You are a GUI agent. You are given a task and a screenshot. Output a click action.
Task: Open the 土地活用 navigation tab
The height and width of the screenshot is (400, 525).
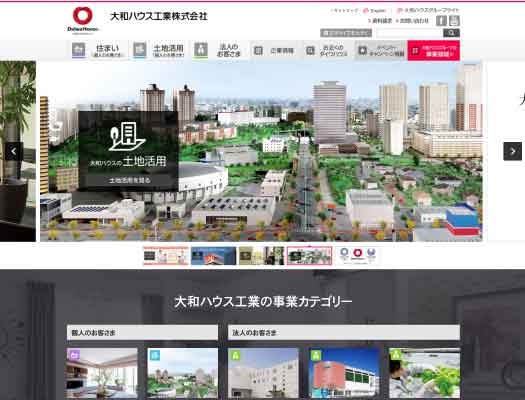(x=160, y=50)
